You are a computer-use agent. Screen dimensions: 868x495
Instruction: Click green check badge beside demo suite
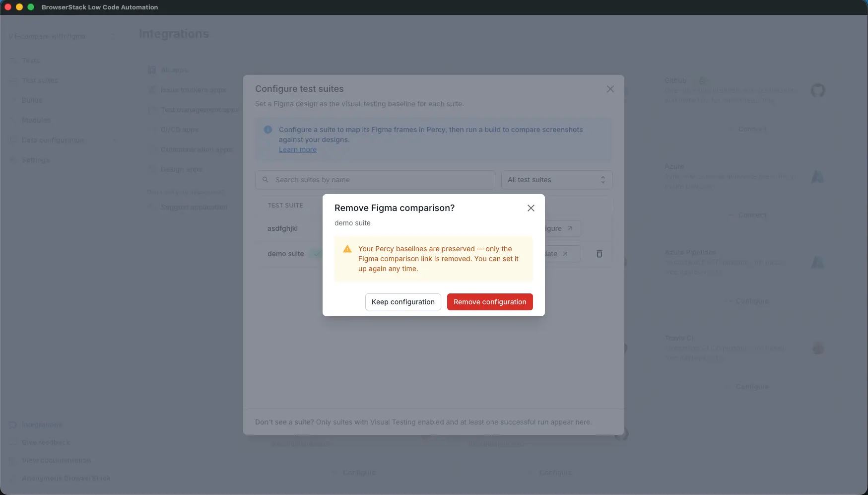pyautogui.click(x=317, y=254)
